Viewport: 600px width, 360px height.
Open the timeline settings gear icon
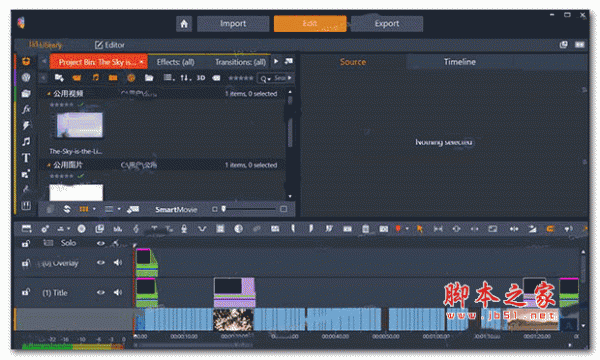[x=45, y=229]
